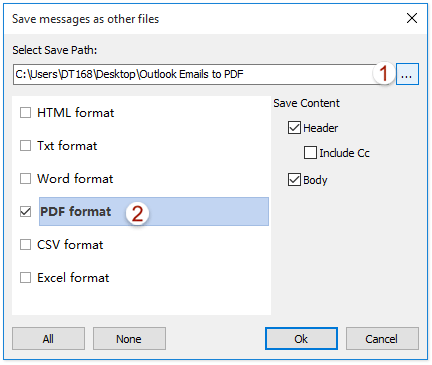Select the Word format list label
The image size is (432, 365).
(75, 179)
